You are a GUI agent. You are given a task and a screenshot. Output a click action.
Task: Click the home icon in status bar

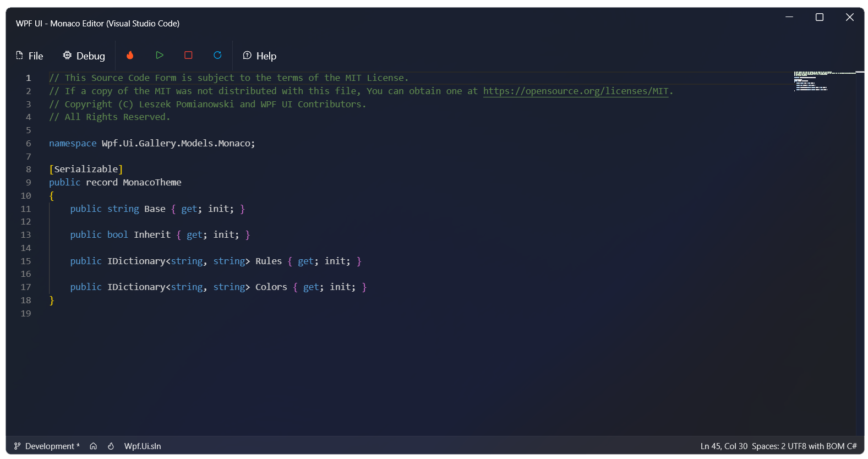point(94,446)
